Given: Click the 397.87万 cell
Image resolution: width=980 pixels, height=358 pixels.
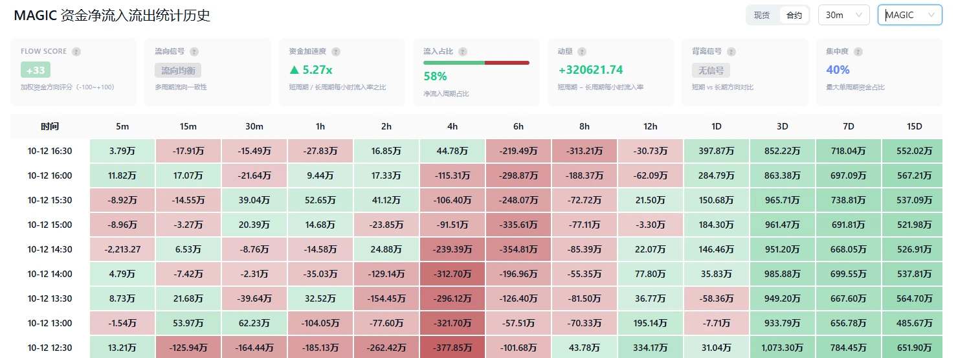Looking at the screenshot, I should pyautogui.click(x=717, y=151).
